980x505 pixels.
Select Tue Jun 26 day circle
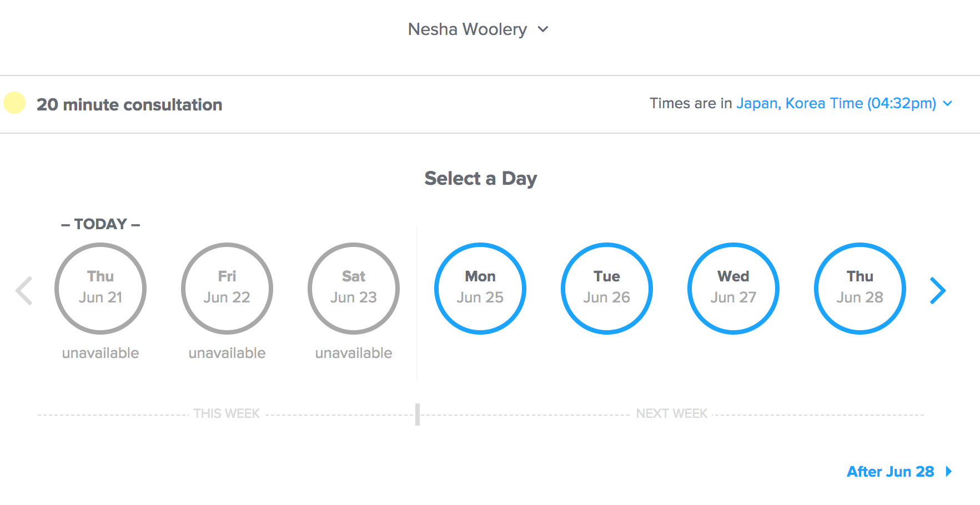[x=607, y=289]
